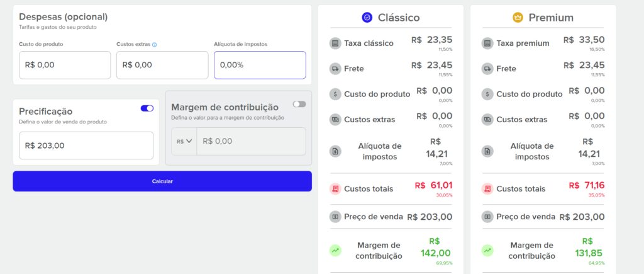Enable the Margem de contribuição toggle

pyautogui.click(x=299, y=104)
